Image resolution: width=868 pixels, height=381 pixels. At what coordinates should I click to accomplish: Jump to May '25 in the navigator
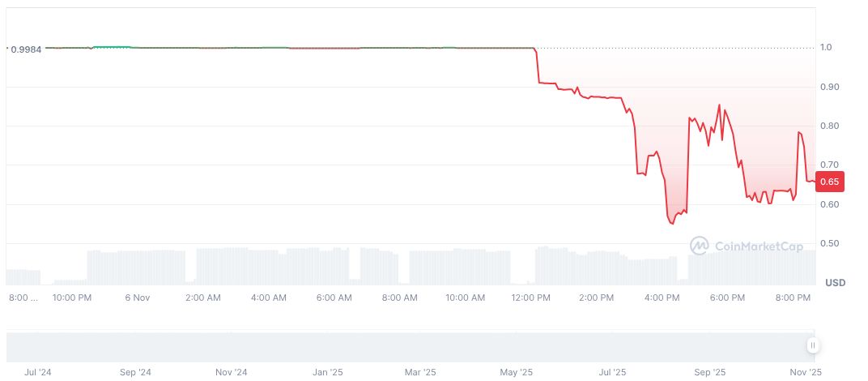[517, 372]
